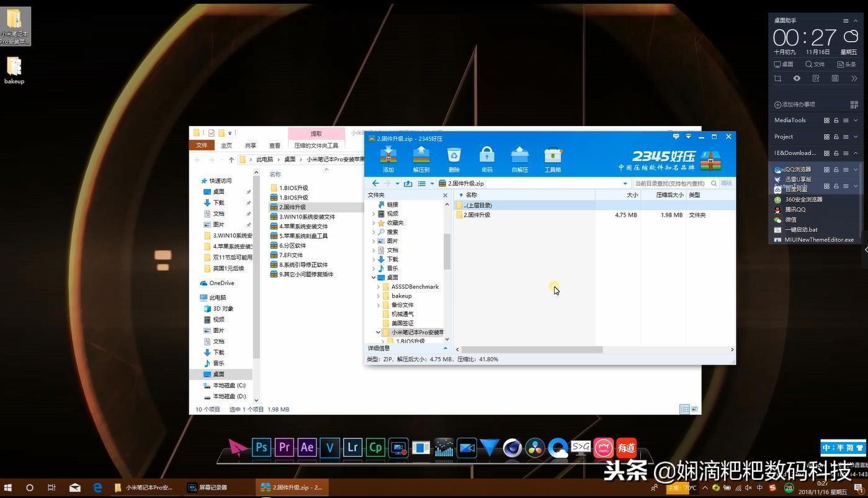
Task: Toggle the lock on the Project group
Action: coord(836,136)
